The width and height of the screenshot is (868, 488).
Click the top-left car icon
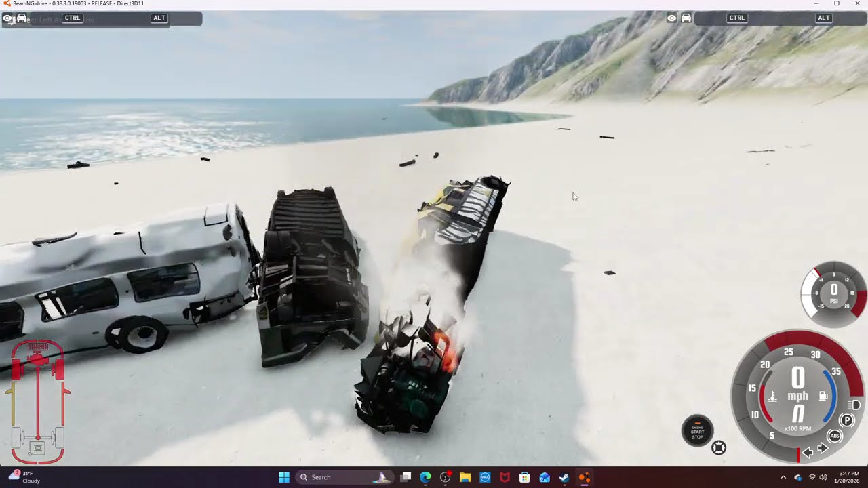tap(21, 18)
